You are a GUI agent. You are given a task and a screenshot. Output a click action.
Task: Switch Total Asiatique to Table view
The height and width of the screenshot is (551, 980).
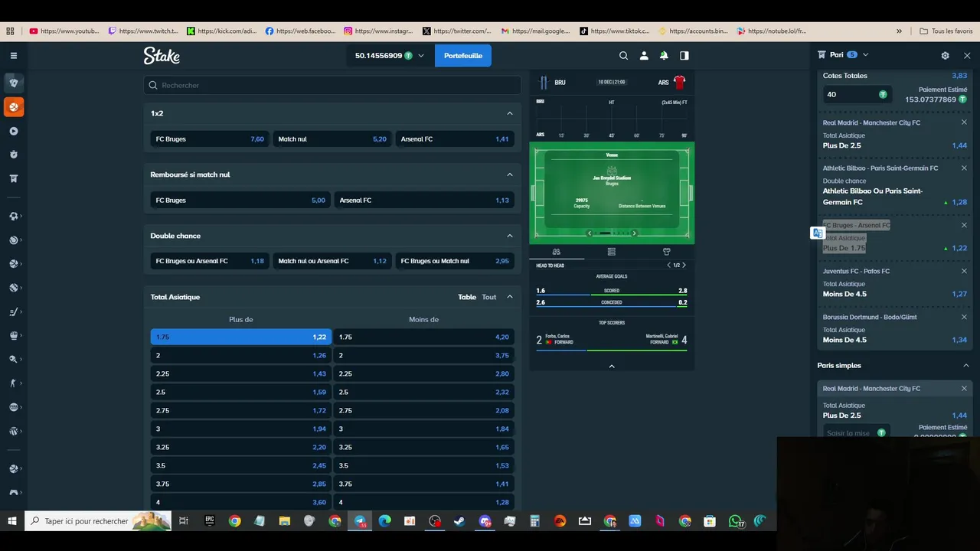[467, 297]
